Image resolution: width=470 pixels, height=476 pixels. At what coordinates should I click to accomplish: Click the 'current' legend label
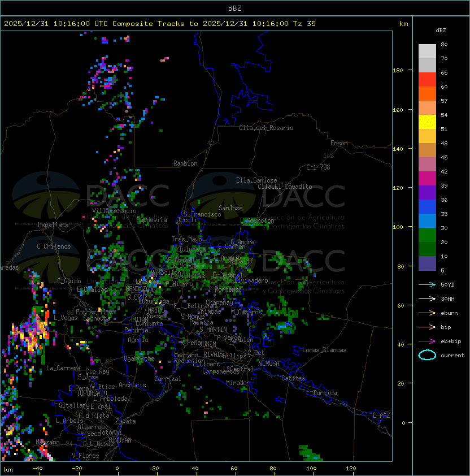click(x=452, y=356)
